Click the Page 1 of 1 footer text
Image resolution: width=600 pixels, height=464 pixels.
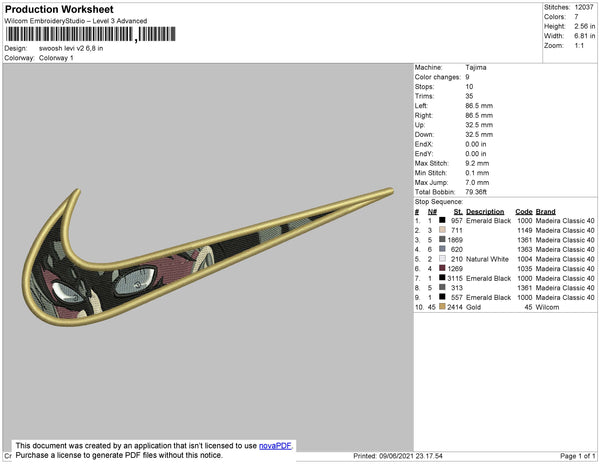point(577,456)
